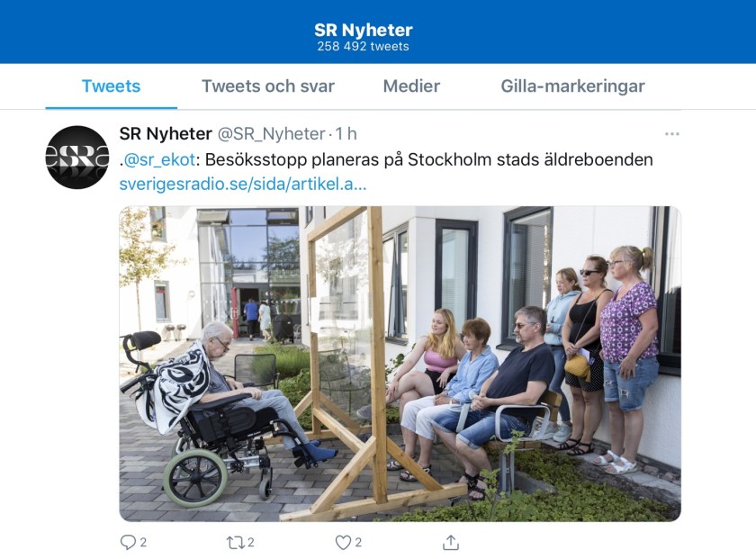Open SR Nyheter profile avatar
Viewport: 756px width, 559px height.
pyautogui.click(x=77, y=157)
